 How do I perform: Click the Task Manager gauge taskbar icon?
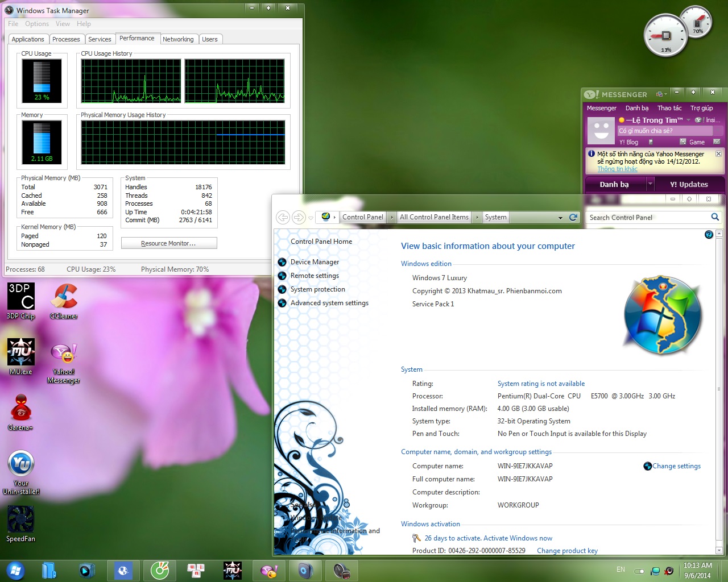[x=342, y=570]
